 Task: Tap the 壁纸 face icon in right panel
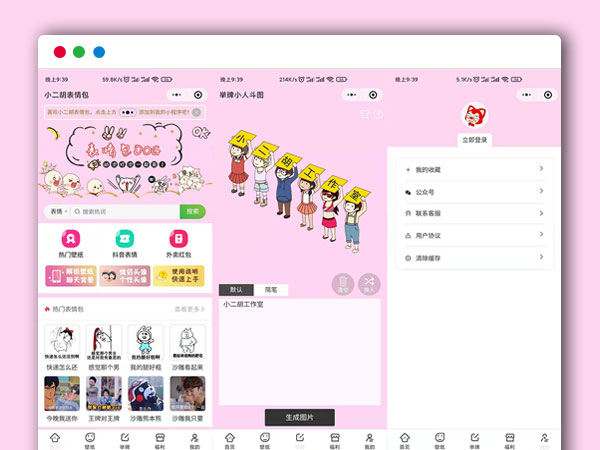coord(440,437)
